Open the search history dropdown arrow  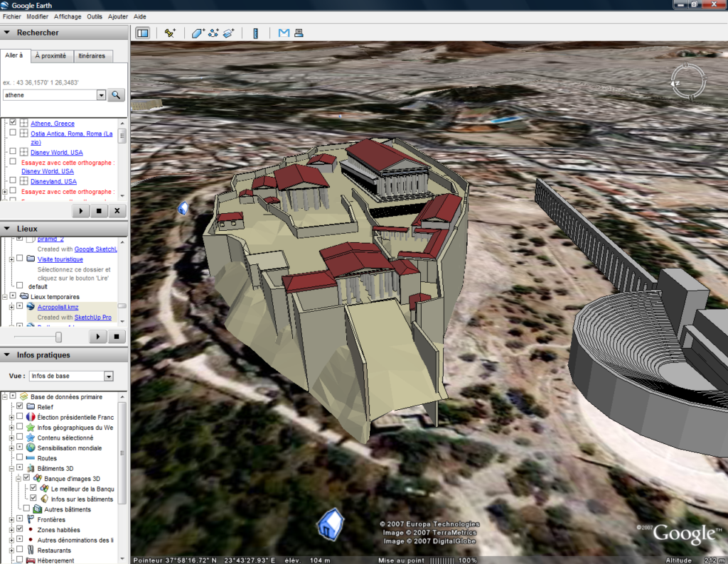coord(101,95)
